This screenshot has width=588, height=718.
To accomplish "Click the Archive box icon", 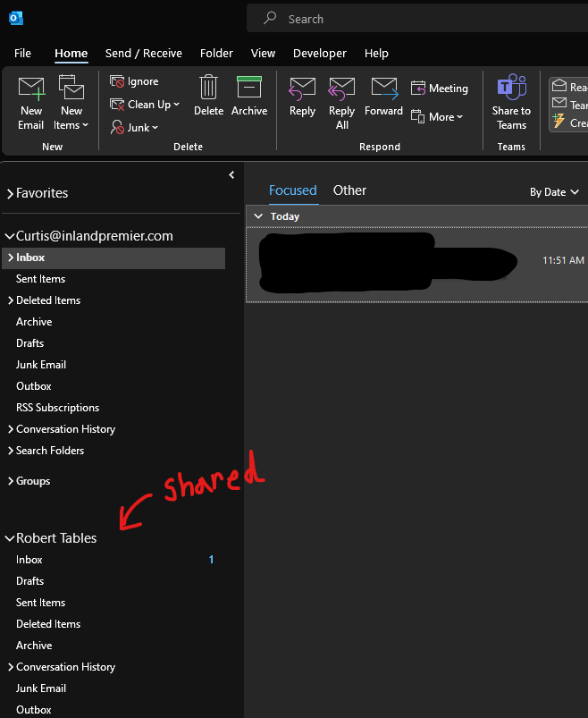I will [249, 87].
